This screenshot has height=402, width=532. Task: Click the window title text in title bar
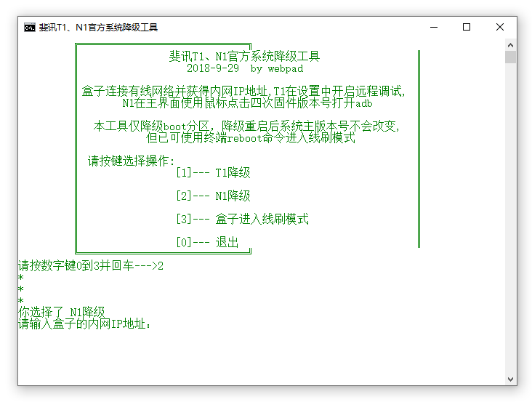click(98, 28)
